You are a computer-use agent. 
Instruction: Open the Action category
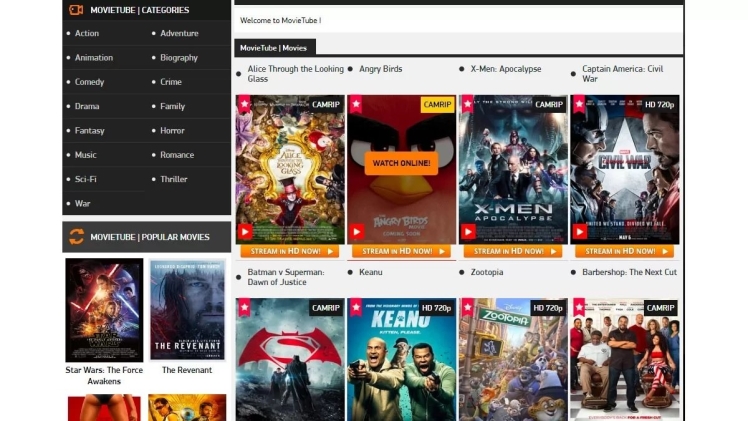pyautogui.click(x=87, y=33)
